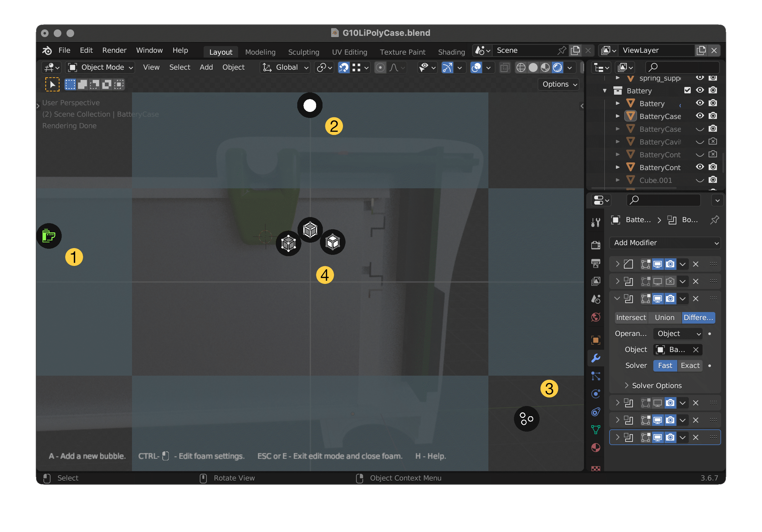Switch to solid shading icon
This screenshot has height=532, width=762.
533,67
